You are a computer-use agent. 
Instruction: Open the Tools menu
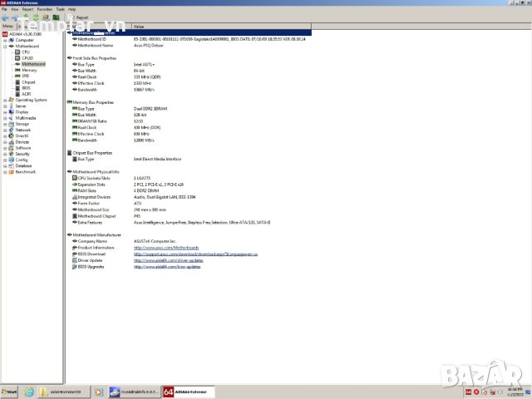[59, 9]
